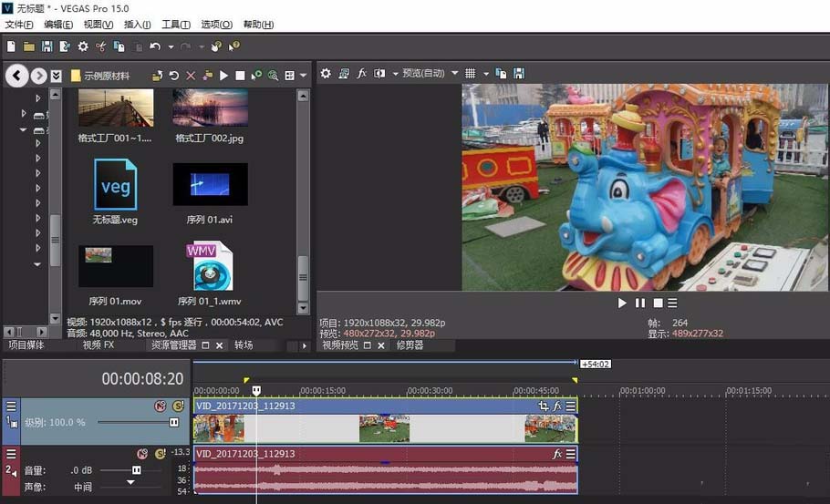The width and height of the screenshot is (830, 504).
Task: Go up one folder level in explorer
Action: point(157,76)
